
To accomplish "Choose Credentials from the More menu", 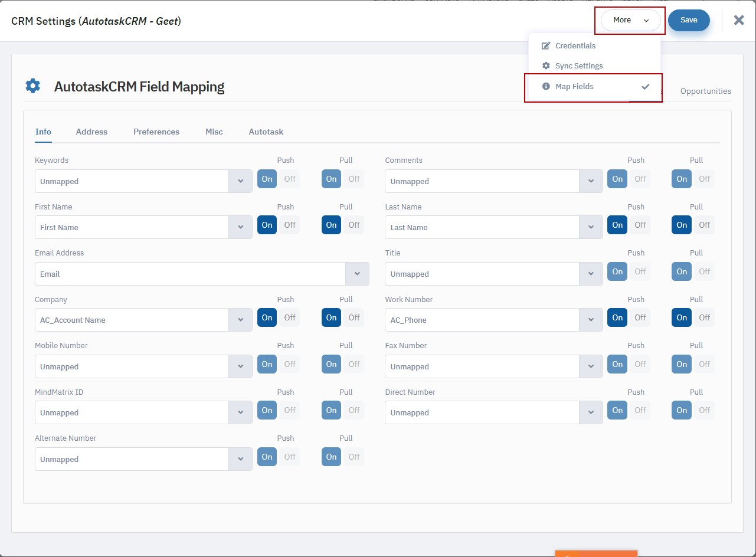I will click(x=575, y=45).
